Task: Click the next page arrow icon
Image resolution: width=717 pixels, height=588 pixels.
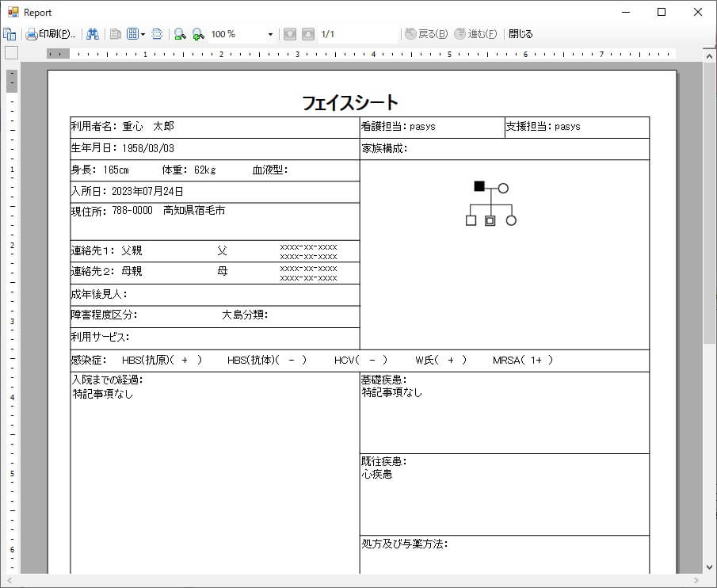Action: 307,34
